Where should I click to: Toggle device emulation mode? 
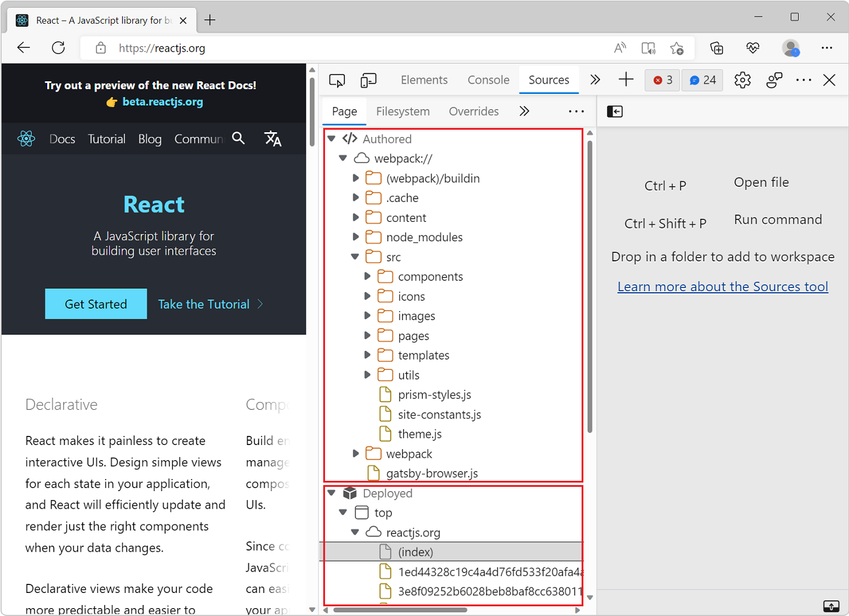pos(368,79)
